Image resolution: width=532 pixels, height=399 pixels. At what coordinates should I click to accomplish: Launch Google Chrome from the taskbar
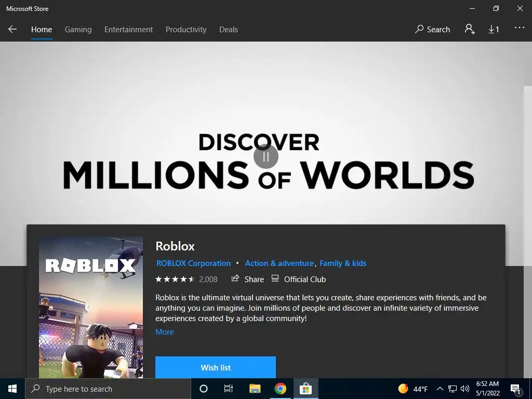click(280, 389)
